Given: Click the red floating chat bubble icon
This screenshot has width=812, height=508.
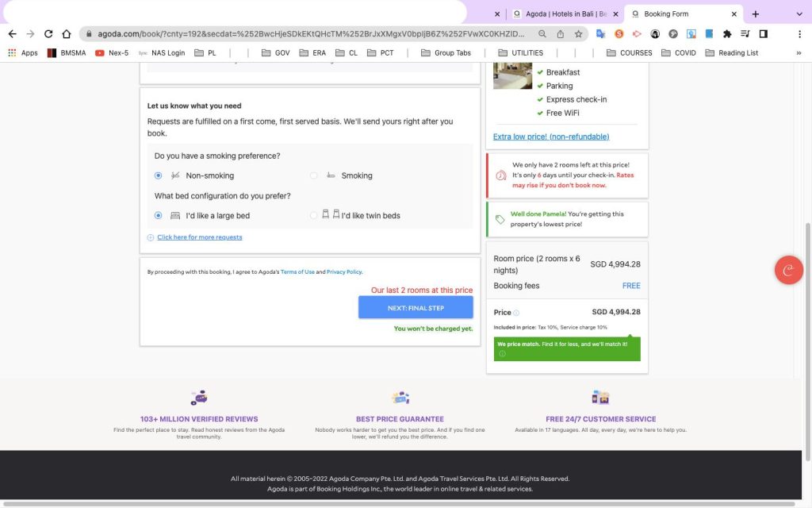Looking at the screenshot, I should click(789, 270).
